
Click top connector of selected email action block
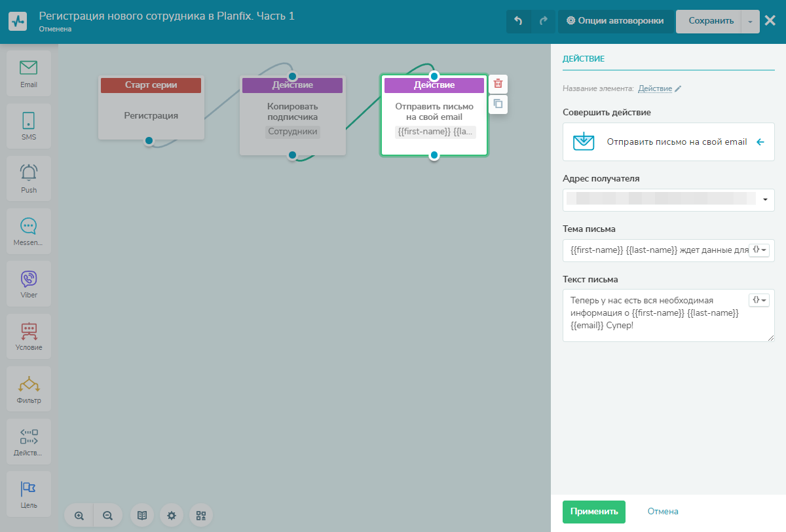[434, 76]
